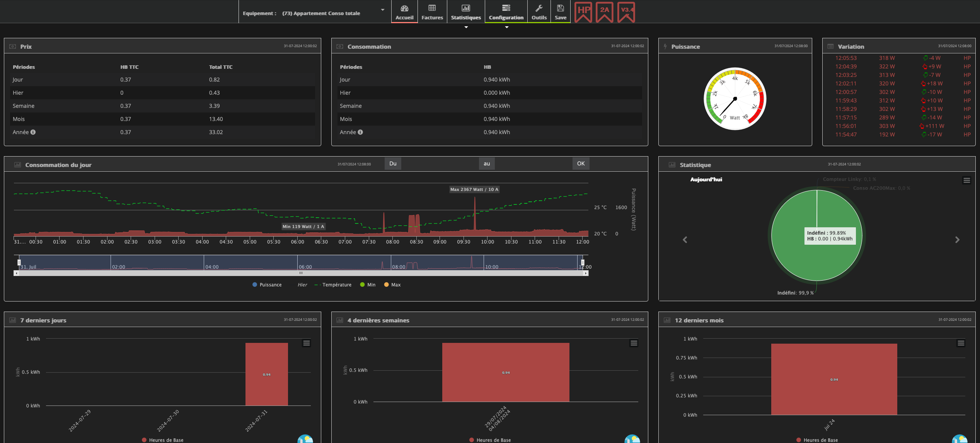Click the chart navigator horizontal scrollbar
The height and width of the screenshot is (443, 980).
[x=301, y=273]
